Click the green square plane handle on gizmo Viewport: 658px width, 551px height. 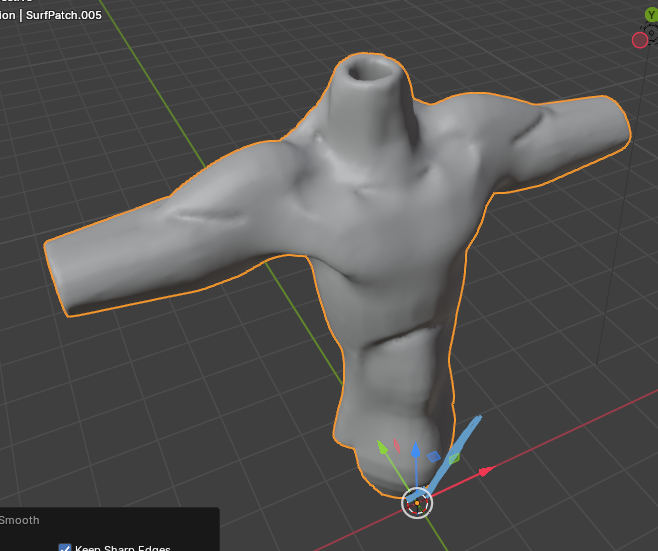454,458
